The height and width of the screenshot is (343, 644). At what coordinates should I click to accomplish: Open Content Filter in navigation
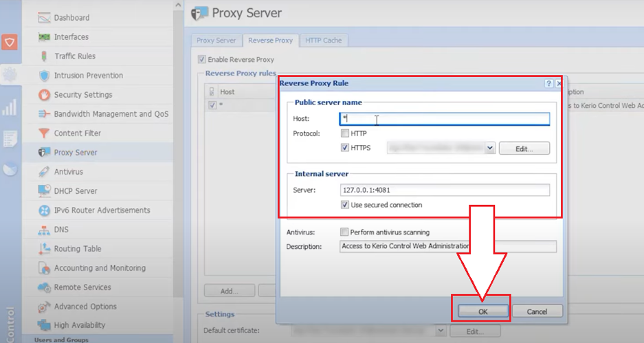coord(77,133)
